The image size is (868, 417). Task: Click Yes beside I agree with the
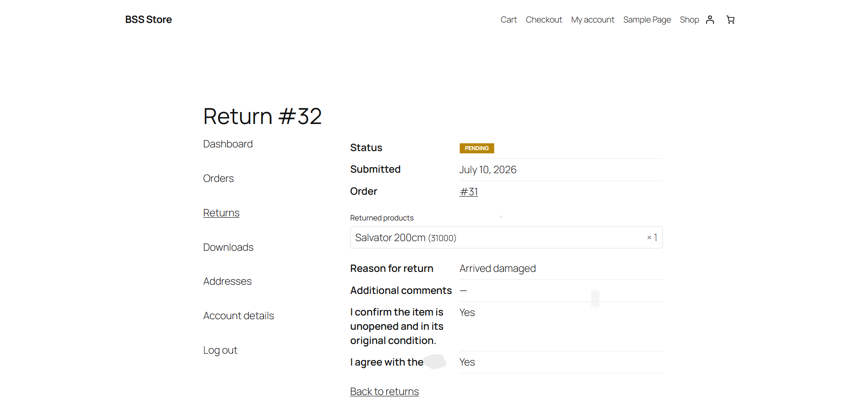click(x=467, y=362)
